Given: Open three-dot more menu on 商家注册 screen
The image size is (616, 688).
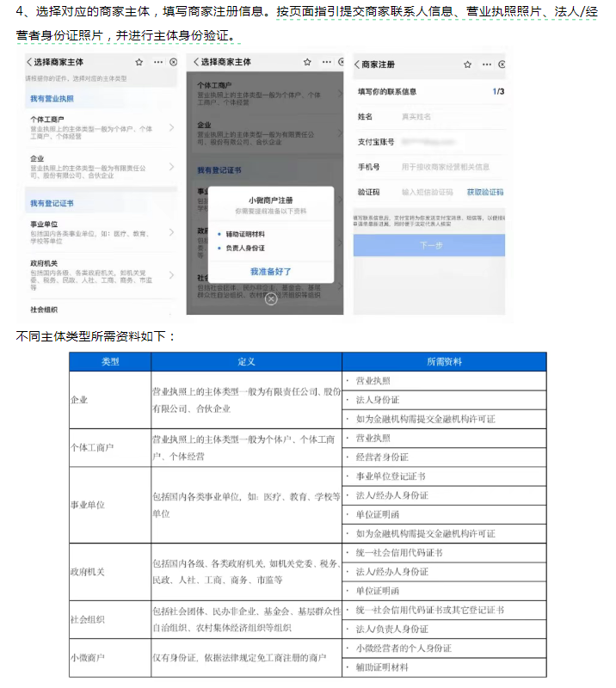Looking at the screenshot, I should (486, 64).
